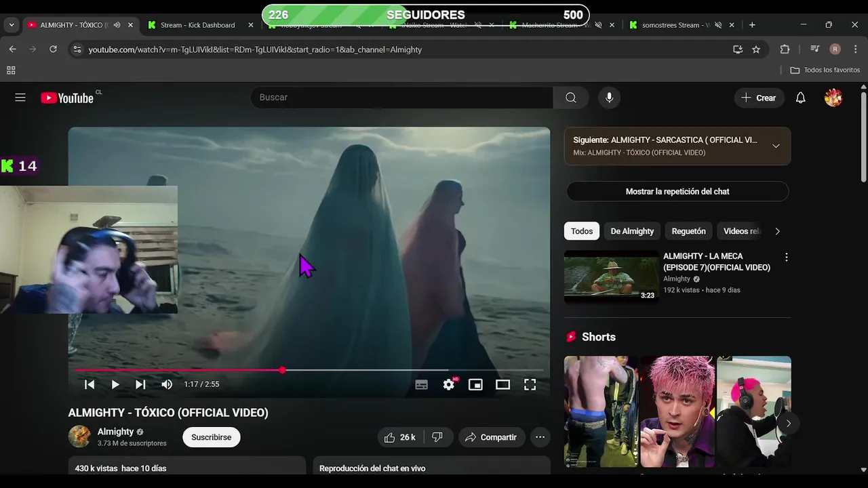
Task: Go forward in browser history
Action: click(33, 49)
